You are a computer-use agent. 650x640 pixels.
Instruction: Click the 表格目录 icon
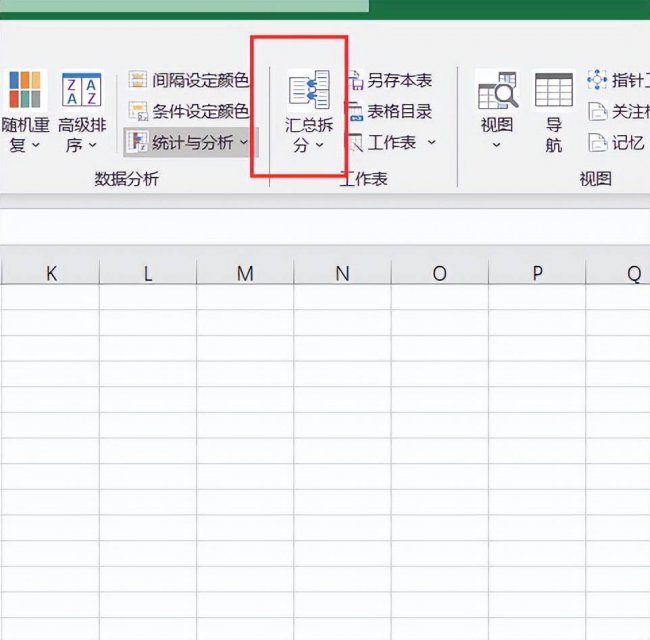pyautogui.click(x=356, y=112)
